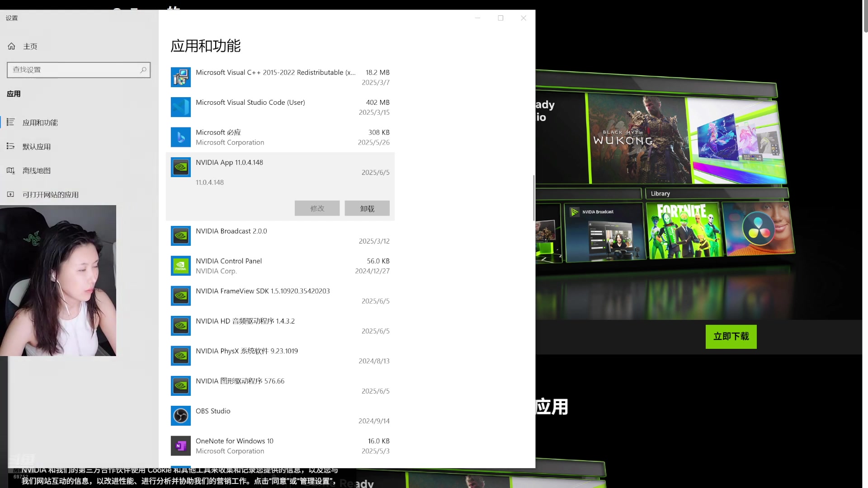Select NVIDIA PhysX system software icon
Image resolution: width=868 pixels, height=488 pixels.
[x=180, y=356]
